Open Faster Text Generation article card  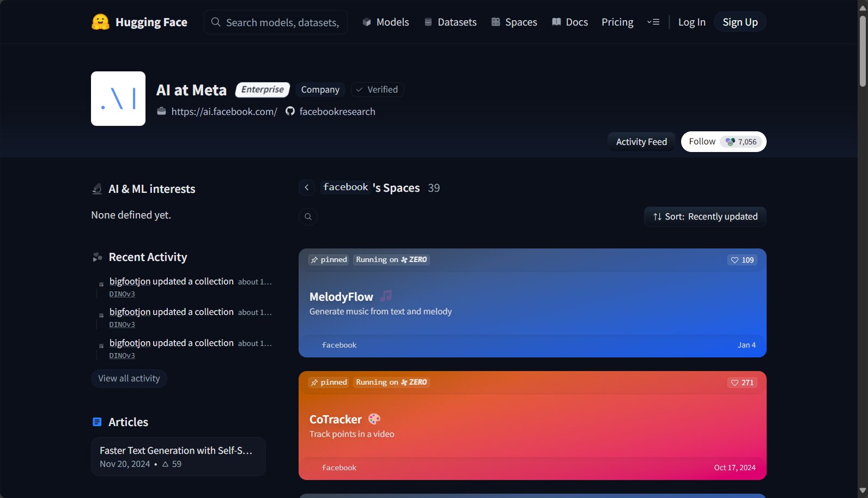pyautogui.click(x=178, y=457)
